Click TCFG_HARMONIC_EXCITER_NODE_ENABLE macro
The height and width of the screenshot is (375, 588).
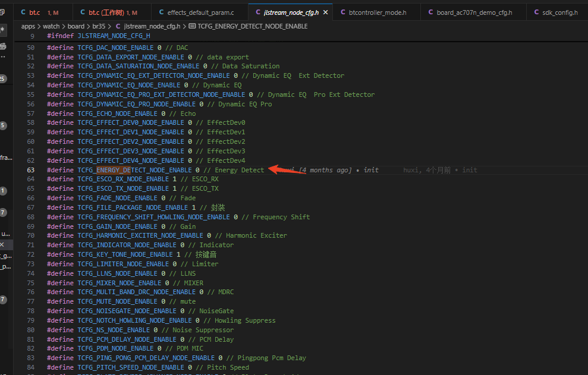[x=140, y=235]
